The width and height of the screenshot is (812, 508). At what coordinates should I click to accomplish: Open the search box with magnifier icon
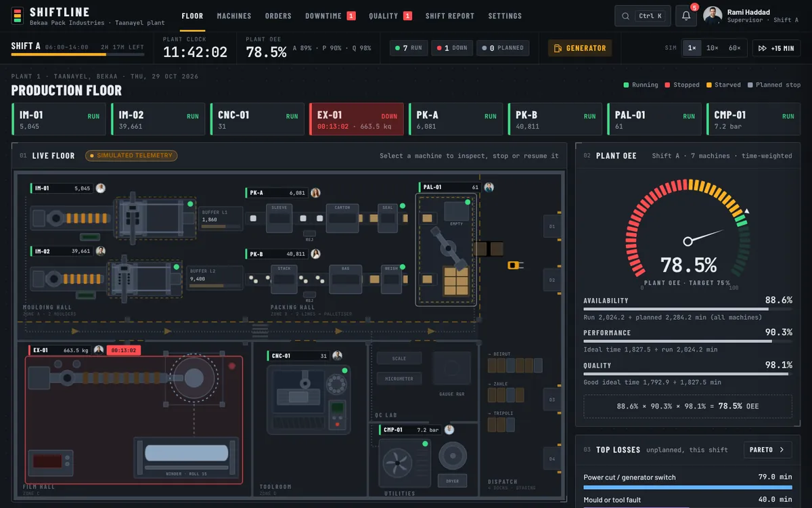pos(642,16)
